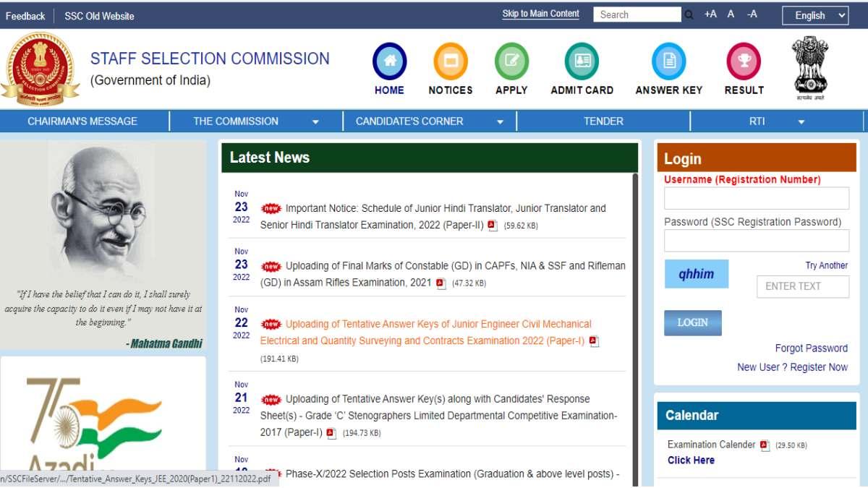Select the APPLY icon

click(511, 61)
